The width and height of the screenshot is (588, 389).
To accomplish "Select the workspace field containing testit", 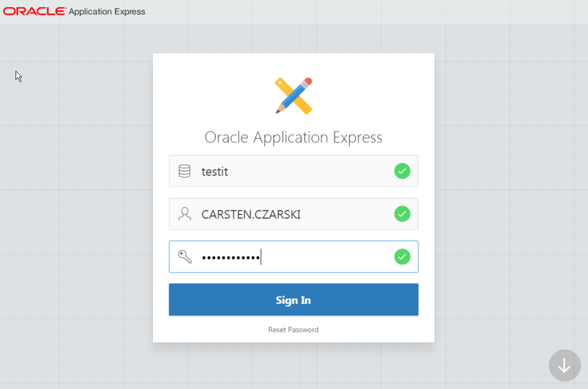I will coord(265,171).
